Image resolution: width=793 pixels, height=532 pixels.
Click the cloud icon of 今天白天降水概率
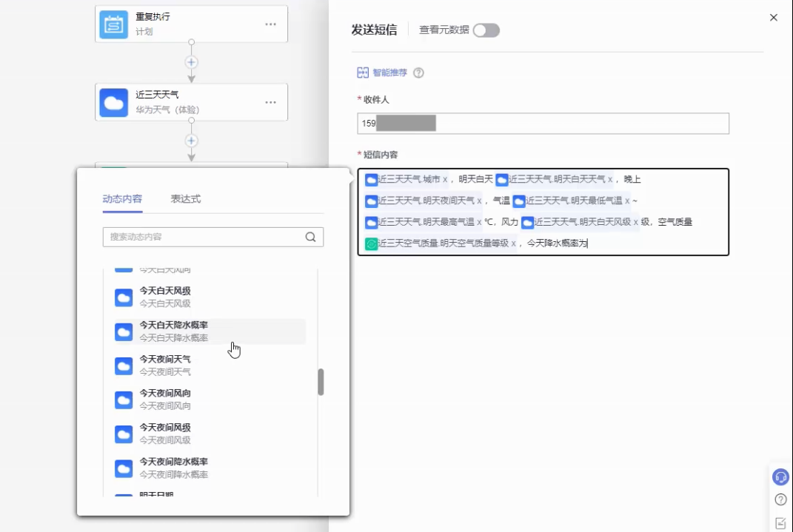click(124, 332)
